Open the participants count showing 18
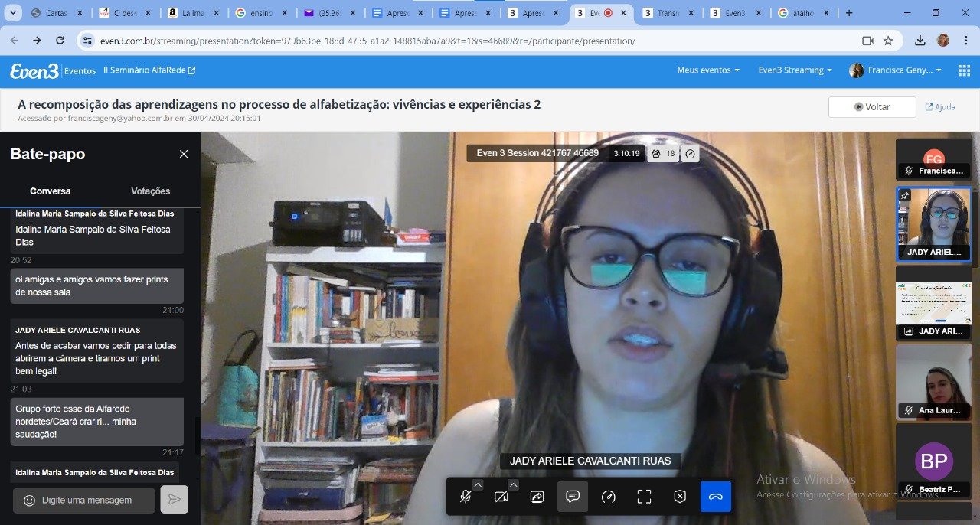The height and width of the screenshot is (525, 980). 663,154
